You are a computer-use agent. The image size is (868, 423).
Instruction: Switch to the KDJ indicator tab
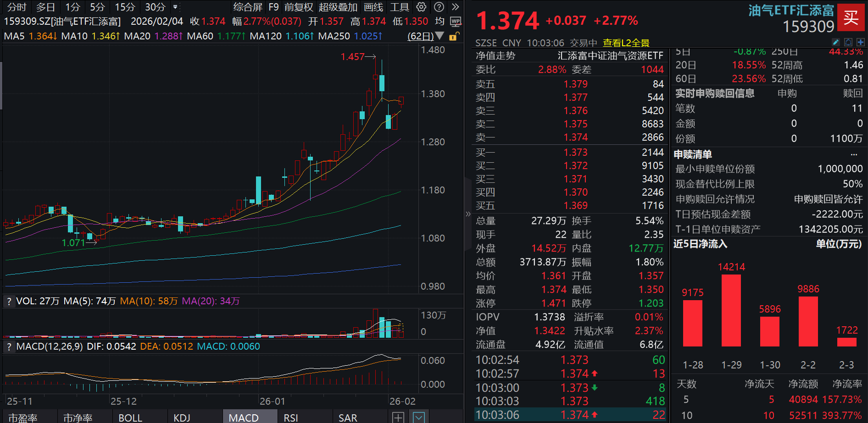[182, 418]
